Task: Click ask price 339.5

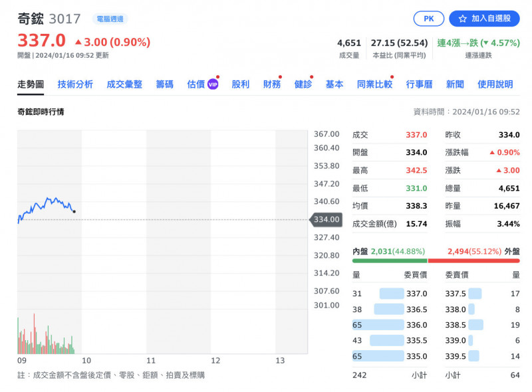Action: click(456, 356)
